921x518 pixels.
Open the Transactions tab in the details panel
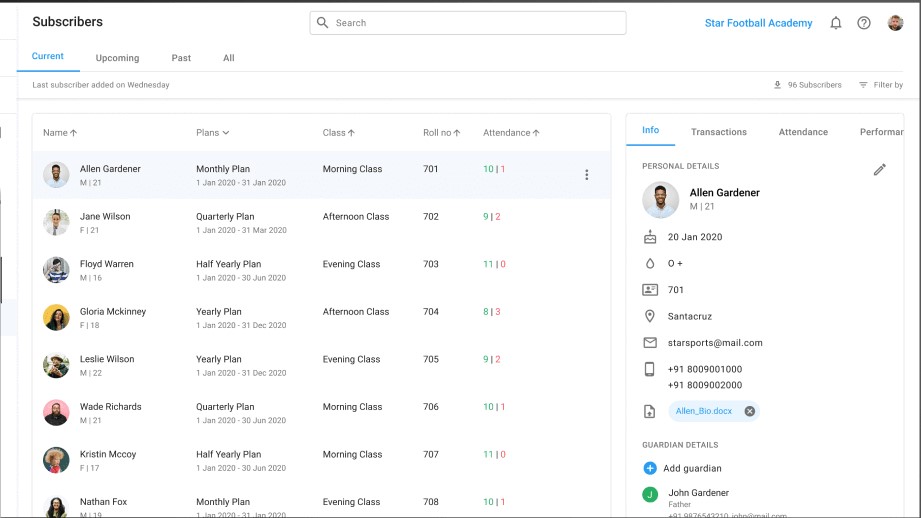718,132
